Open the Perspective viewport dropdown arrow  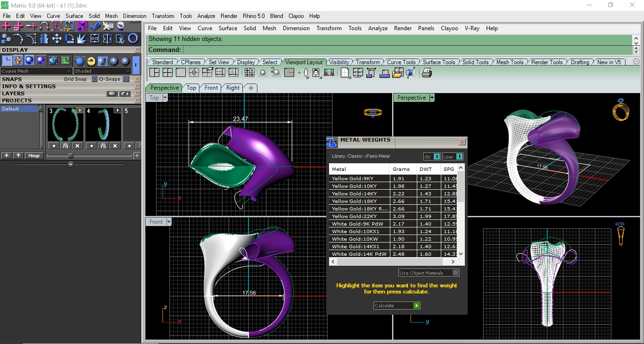(x=432, y=98)
